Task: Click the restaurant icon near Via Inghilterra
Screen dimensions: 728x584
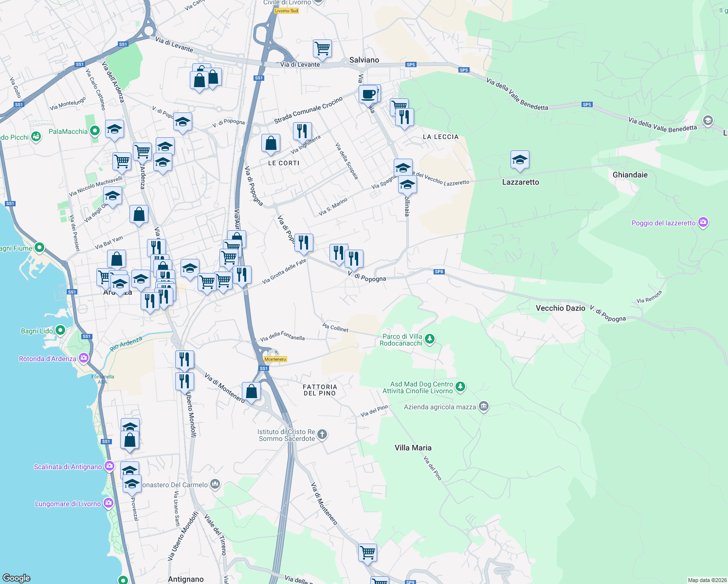Action: (x=302, y=129)
